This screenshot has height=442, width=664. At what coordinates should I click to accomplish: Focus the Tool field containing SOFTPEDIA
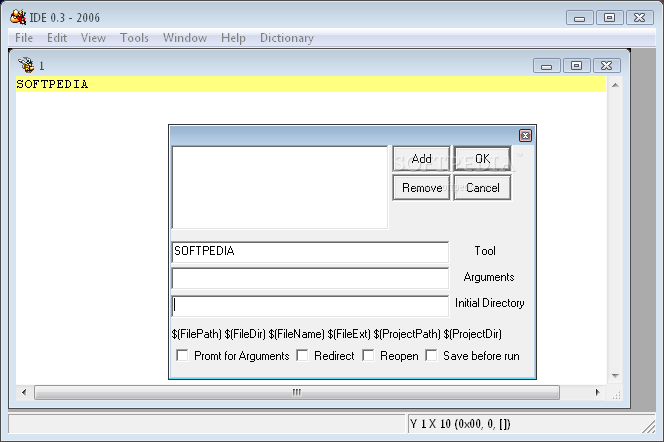(x=310, y=252)
